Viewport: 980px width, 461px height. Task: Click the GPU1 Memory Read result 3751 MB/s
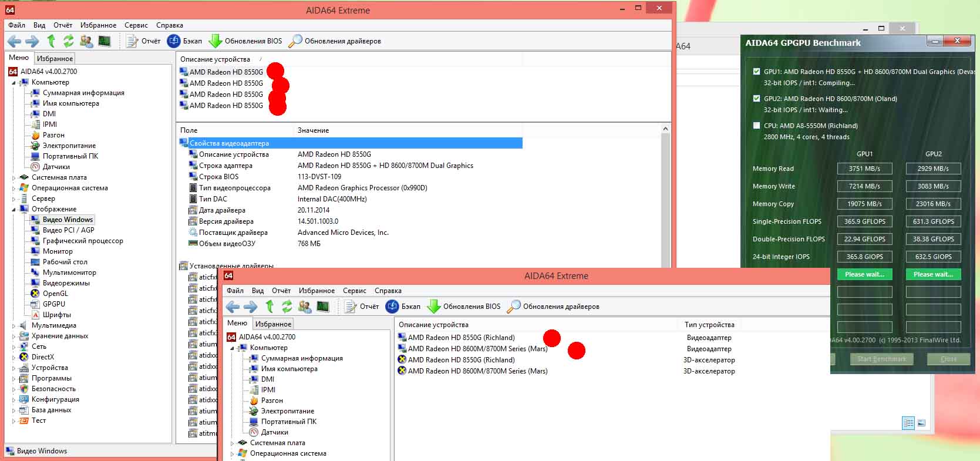(x=864, y=169)
